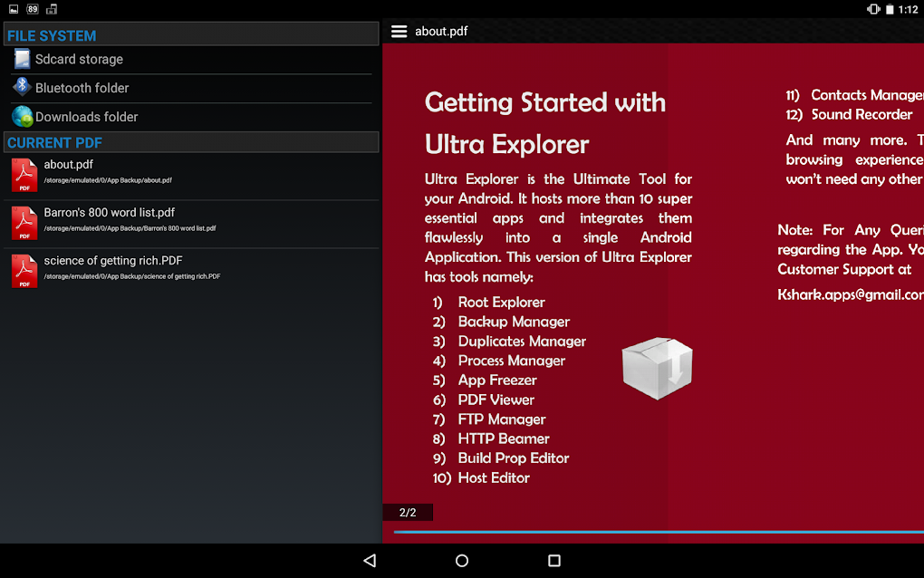Click 'Build Prop Editor' in the tools list
Screen dimensions: 924x578
[x=514, y=458]
